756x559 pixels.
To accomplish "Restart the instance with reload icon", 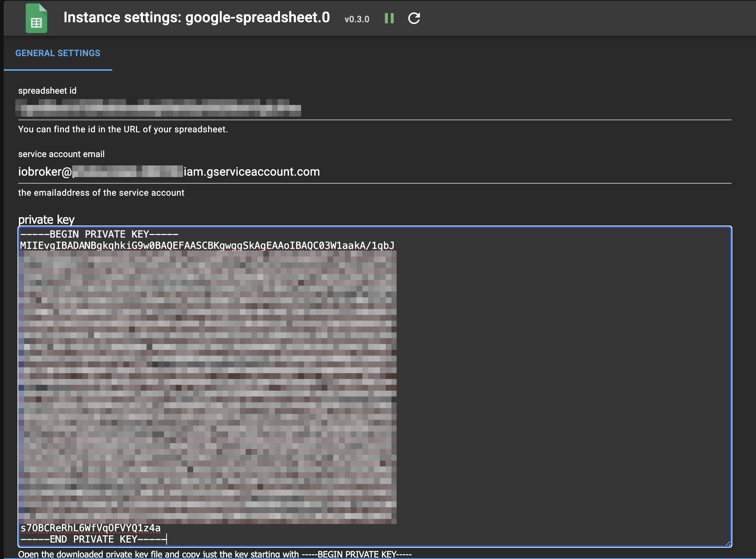I will point(414,18).
